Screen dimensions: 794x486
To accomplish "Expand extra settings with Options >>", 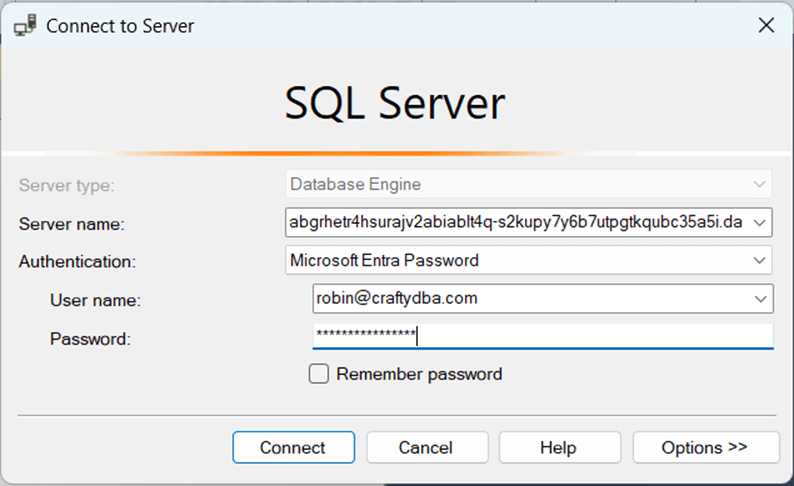I will coord(705,447).
